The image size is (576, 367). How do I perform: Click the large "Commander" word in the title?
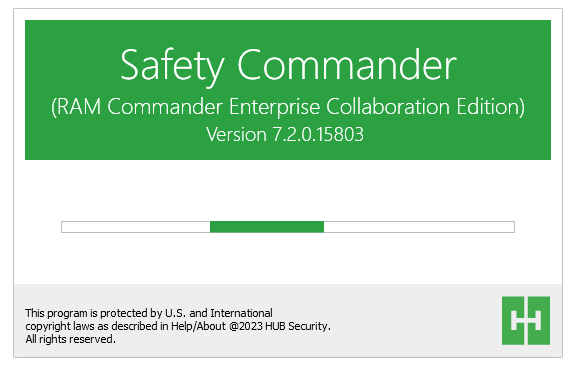347,65
